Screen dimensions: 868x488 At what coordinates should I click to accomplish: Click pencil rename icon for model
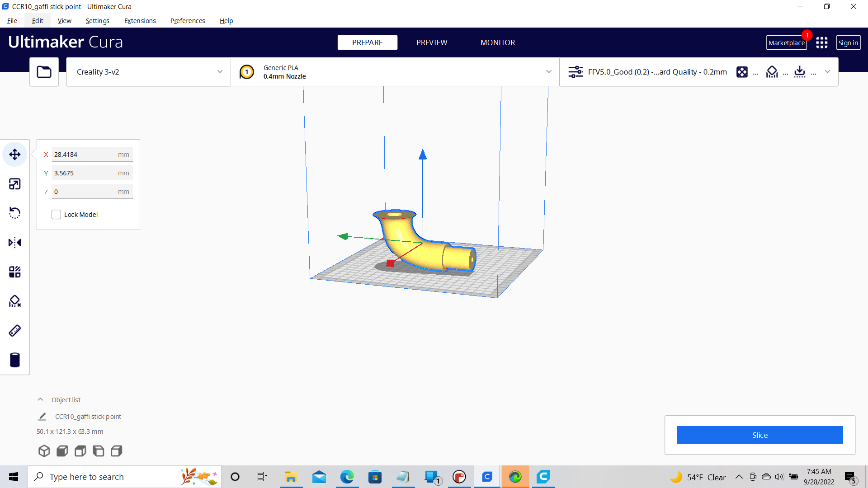[42, 416]
